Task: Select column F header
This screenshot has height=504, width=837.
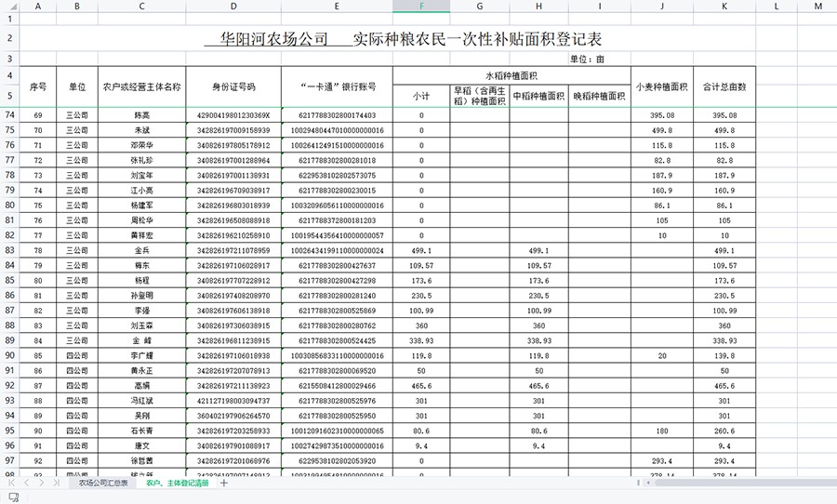Action: pos(421,7)
